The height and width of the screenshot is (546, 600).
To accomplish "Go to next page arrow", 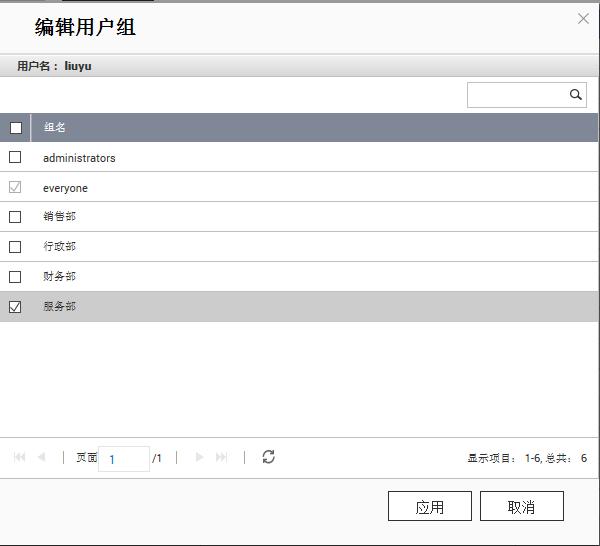I will (199, 457).
